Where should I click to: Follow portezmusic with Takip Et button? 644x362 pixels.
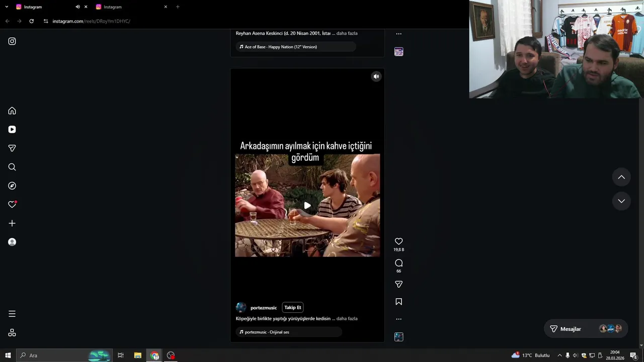tap(292, 308)
